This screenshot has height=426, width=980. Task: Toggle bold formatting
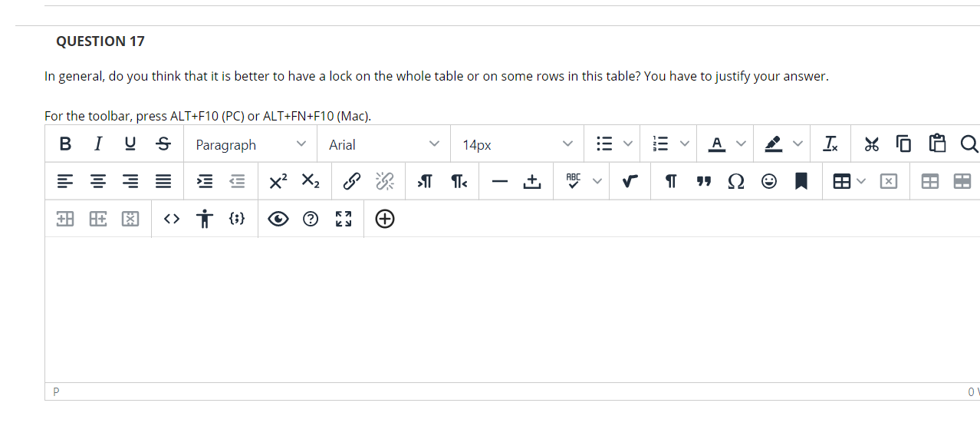click(x=65, y=144)
